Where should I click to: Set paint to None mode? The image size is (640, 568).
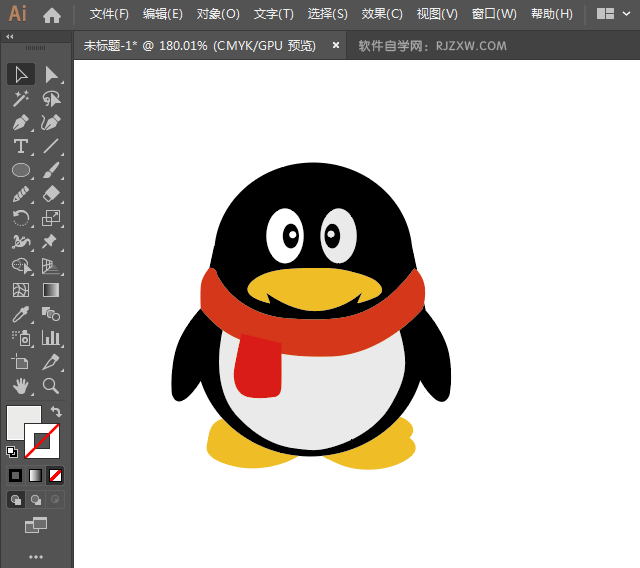[55, 475]
